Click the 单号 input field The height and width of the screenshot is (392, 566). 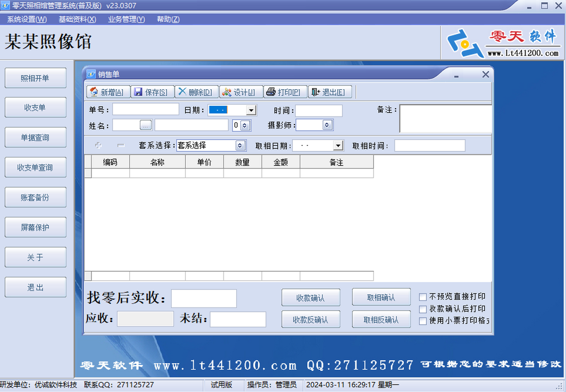point(146,109)
